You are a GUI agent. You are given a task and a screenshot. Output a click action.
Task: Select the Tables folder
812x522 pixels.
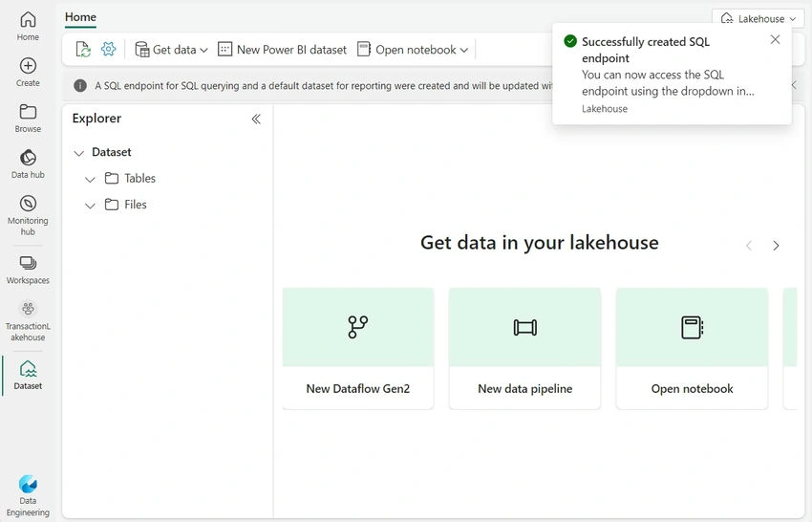130,179
